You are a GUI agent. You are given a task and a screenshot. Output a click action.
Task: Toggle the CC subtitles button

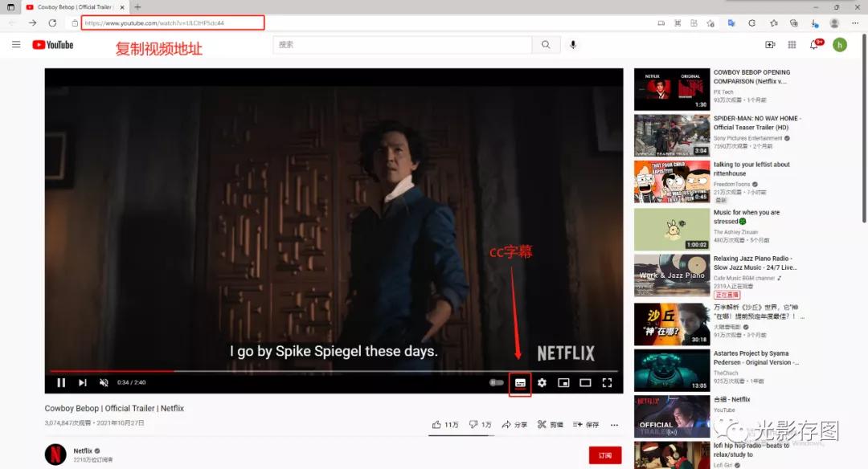click(x=520, y=383)
